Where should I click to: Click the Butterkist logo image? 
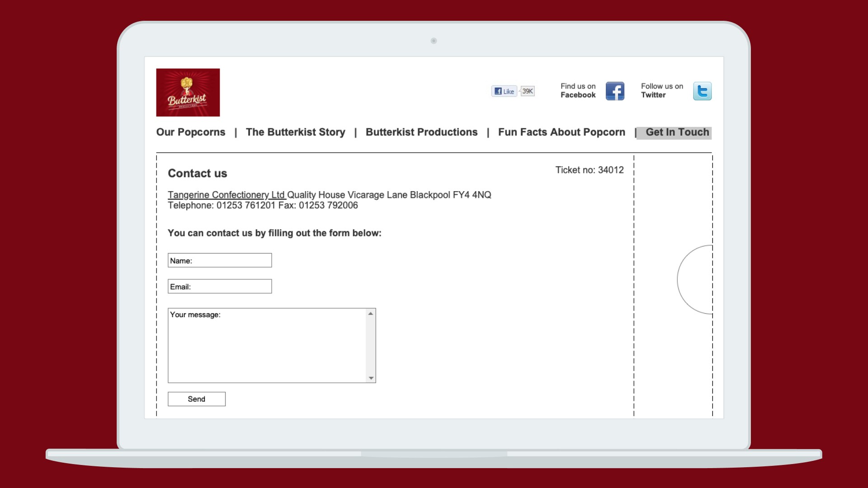(x=188, y=92)
